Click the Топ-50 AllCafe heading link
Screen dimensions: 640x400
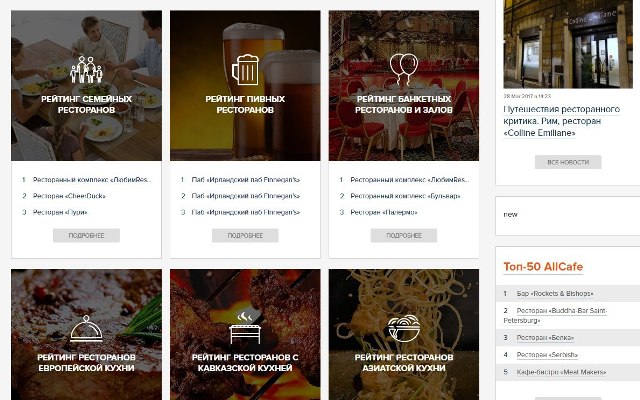[x=543, y=267]
